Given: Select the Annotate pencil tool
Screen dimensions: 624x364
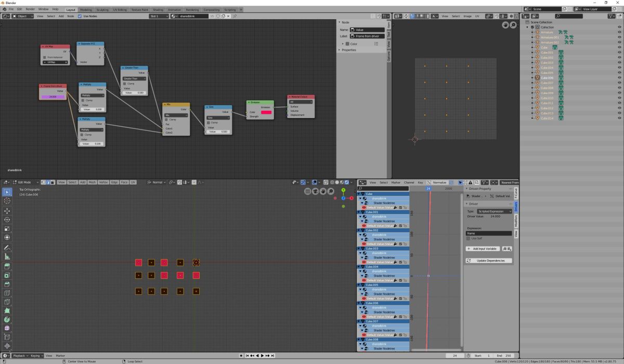Looking at the screenshot, I should pyautogui.click(x=7, y=248).
